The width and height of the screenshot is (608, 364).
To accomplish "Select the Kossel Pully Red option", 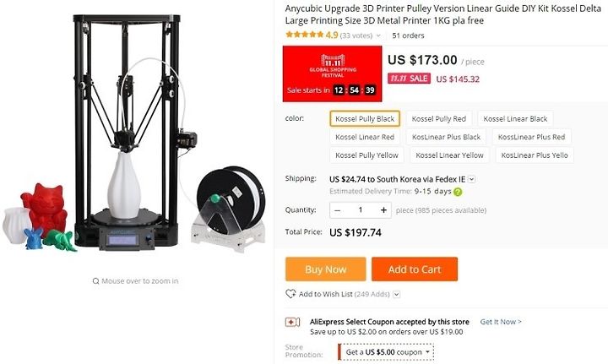I will point(438,118).
